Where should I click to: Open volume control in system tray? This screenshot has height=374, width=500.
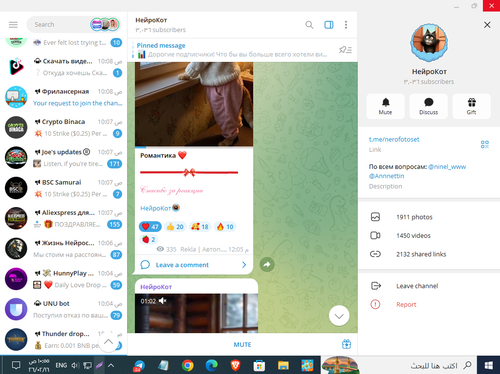(75, 365)
